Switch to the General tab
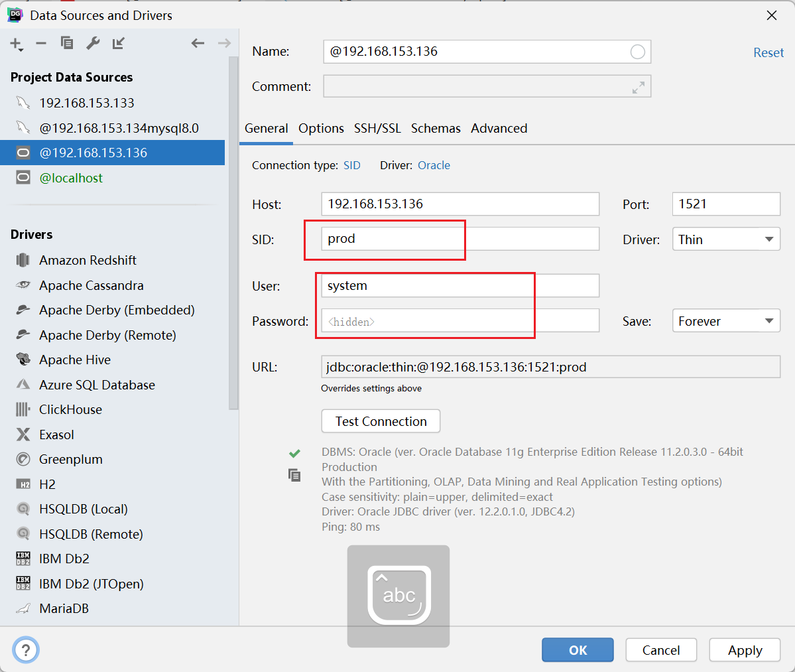The height and width of the screenshot is (672, 795). 266,128
